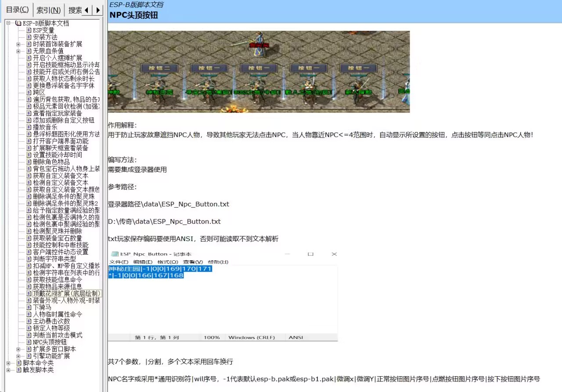Click the page icon beside 技能控制和中断技能
The height and width of the screenshot is (392, 562).
[29, 245]
